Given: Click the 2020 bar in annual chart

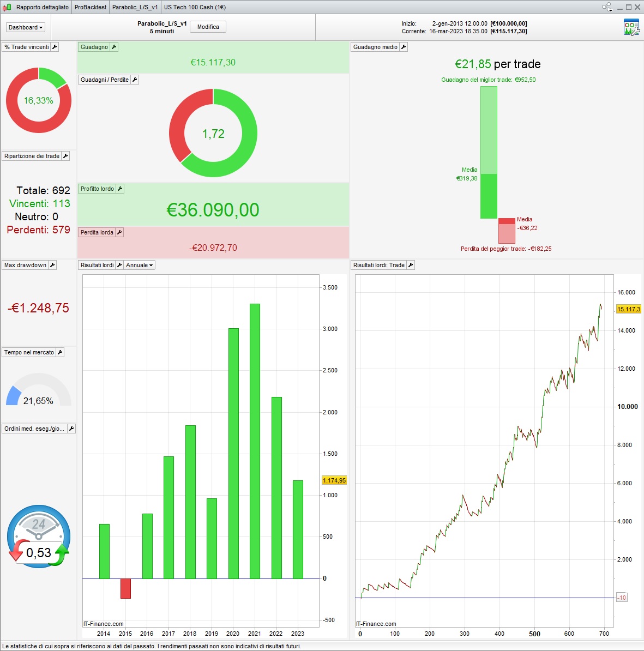Looking at the screenshot, I should (233, 454).
